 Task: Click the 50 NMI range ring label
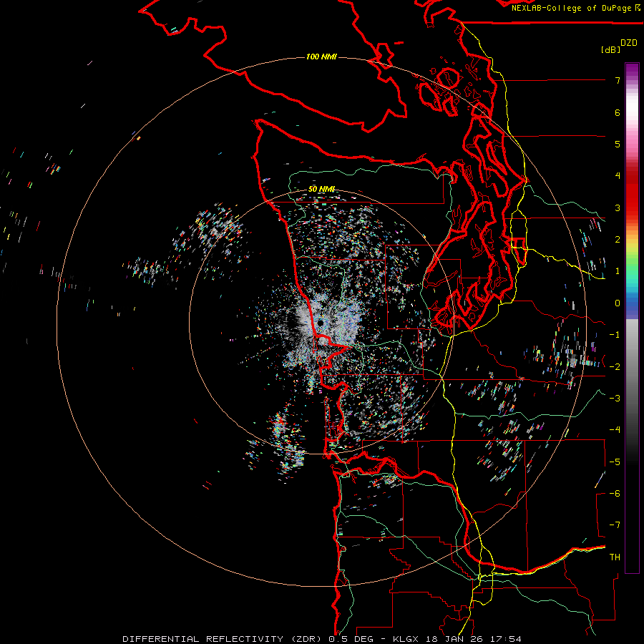[x=321, y=189]
